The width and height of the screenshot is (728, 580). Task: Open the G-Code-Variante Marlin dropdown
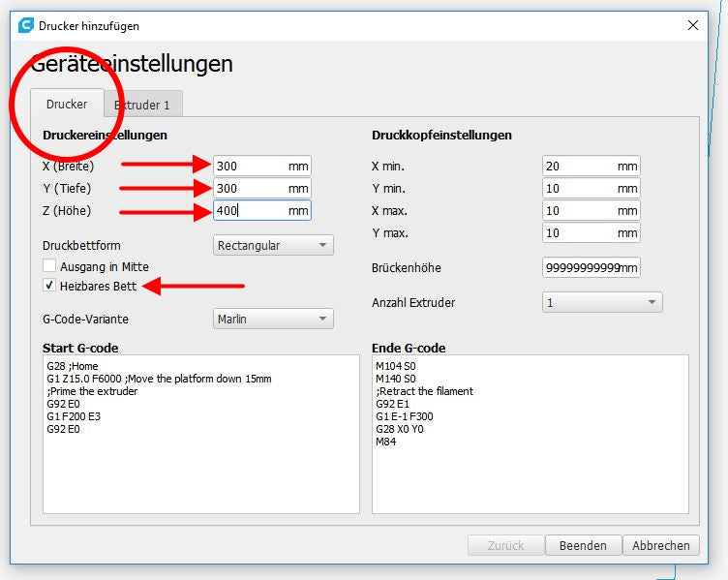click(x=273, y=319)
